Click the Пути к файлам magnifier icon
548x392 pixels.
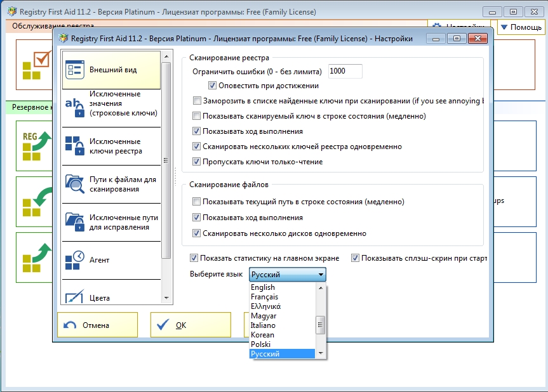coord(74,184)
